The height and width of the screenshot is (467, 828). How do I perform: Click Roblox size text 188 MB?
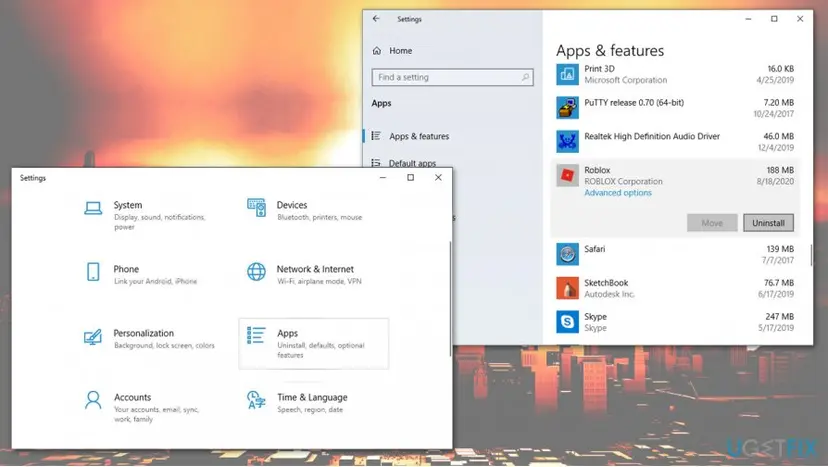[x=780, y=170]
